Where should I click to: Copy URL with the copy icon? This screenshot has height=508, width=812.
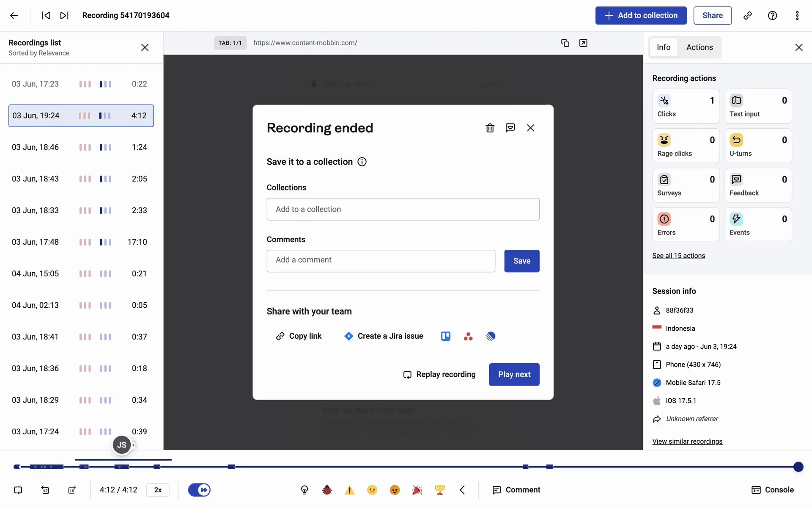565,43
